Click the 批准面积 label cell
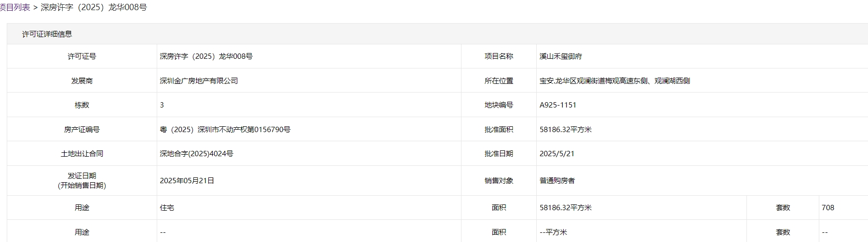 coord(499,129)
